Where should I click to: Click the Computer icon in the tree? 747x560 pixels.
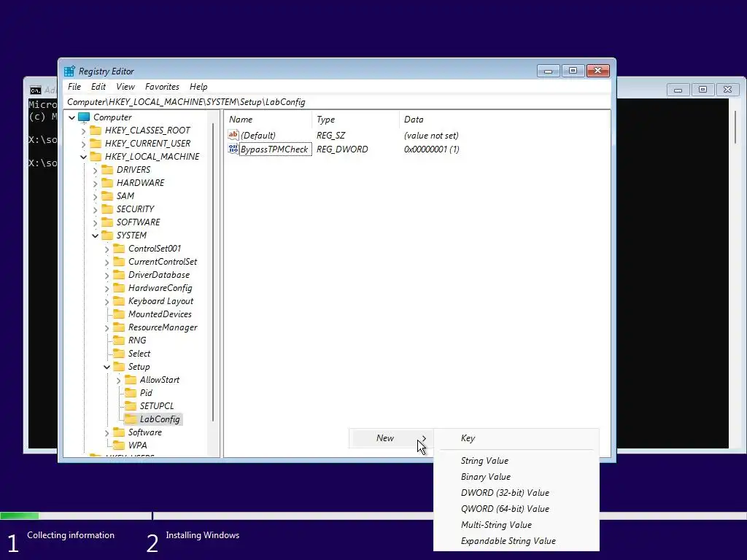coord(84,117)
